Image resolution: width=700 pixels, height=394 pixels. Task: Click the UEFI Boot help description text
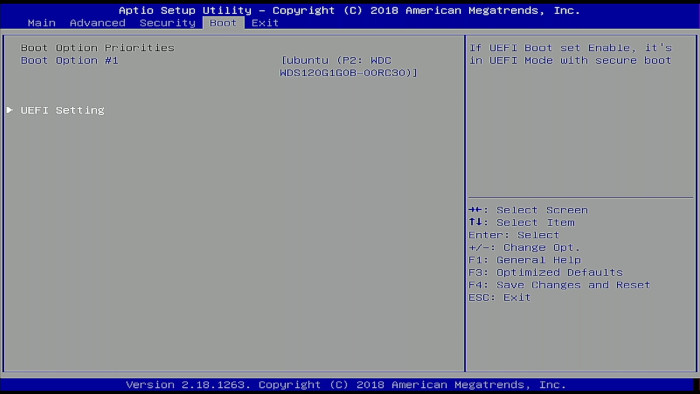pos(570,54)
